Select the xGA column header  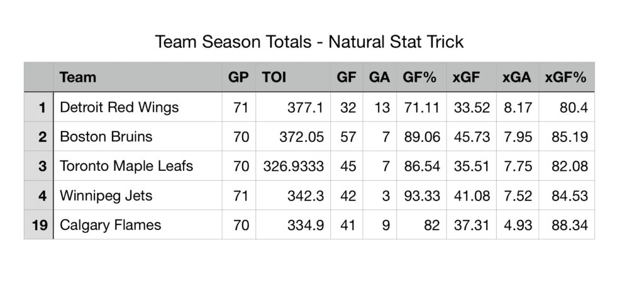[516, 77]
